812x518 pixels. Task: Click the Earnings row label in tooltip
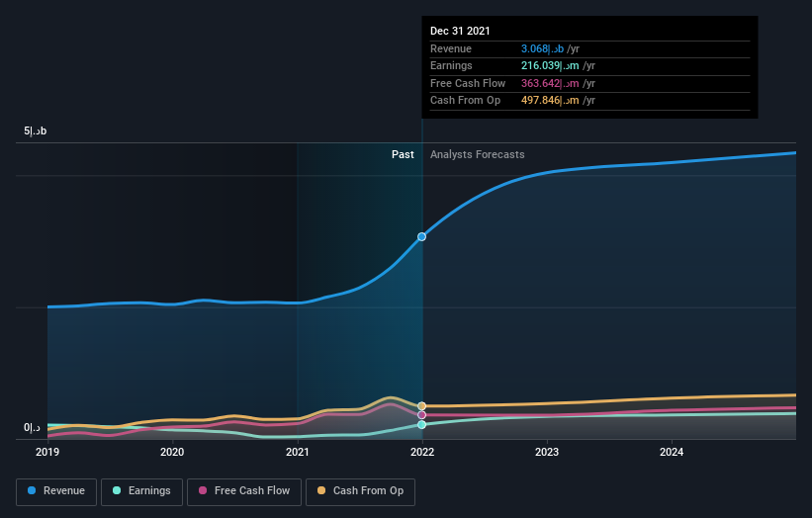click(x=451, y=65)
